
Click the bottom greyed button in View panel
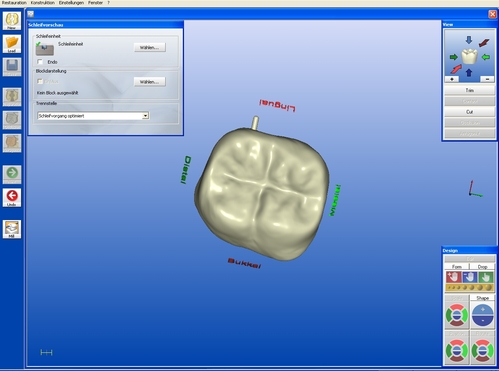(469, 133)
